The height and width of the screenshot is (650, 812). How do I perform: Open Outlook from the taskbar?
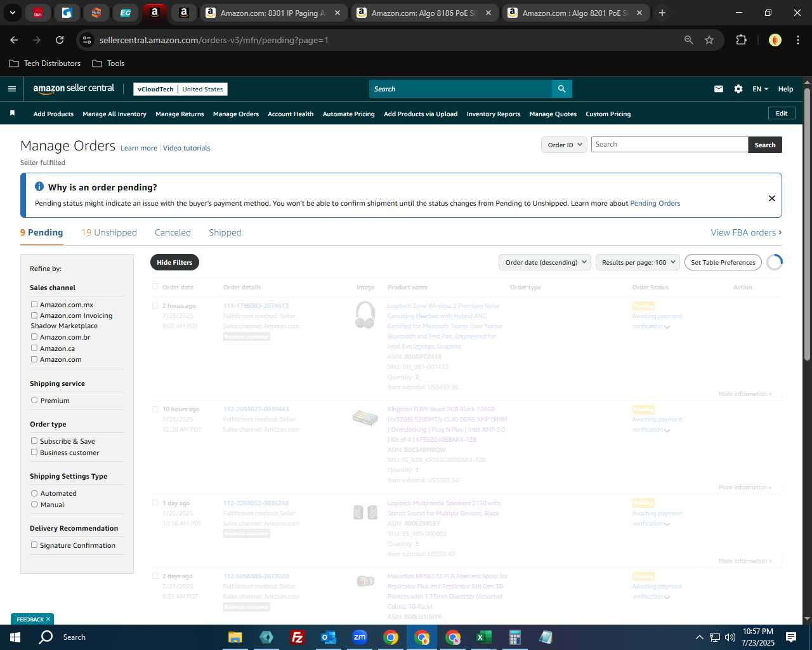tap(328, 637)
